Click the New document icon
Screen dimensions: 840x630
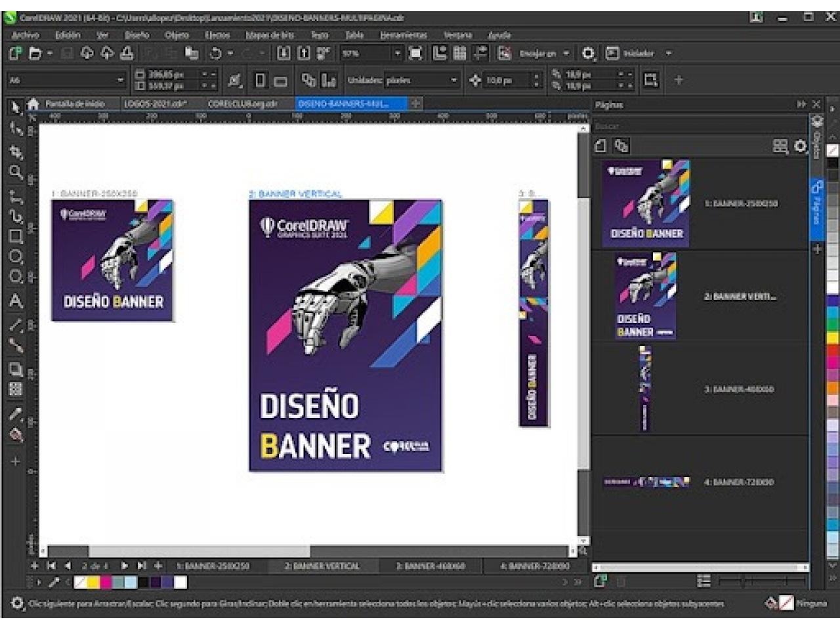point(15,53)
